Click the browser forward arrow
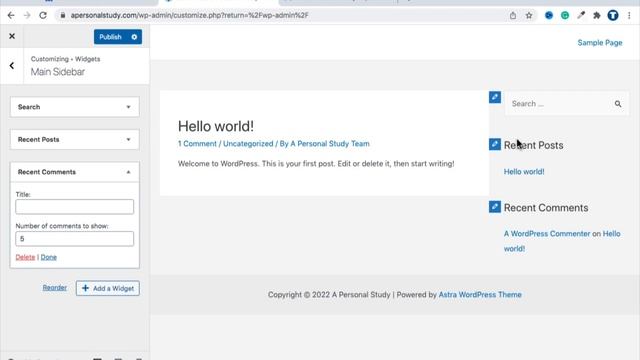The height and width of the screenshot is (360, 640). coord(27,16)
